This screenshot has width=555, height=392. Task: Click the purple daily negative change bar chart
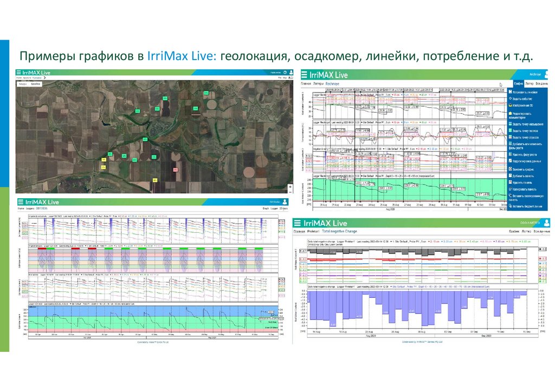point(418,308)
